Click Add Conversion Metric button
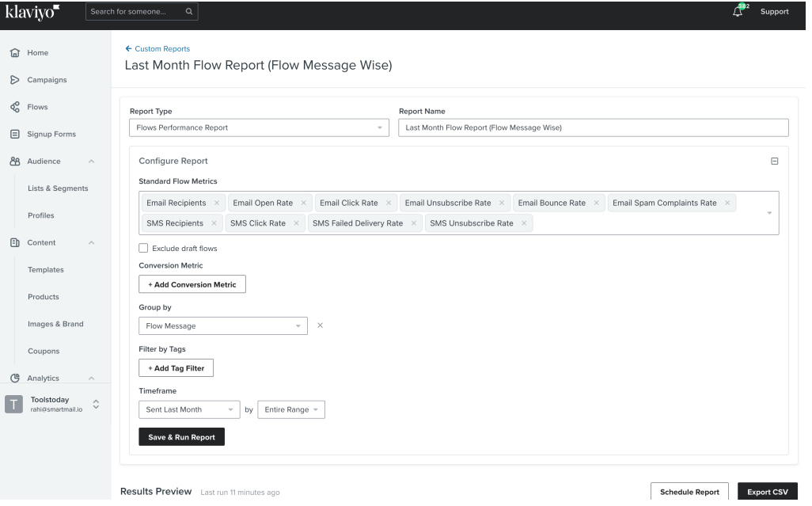Screen dimensions: 812x506 click(192, 284)
